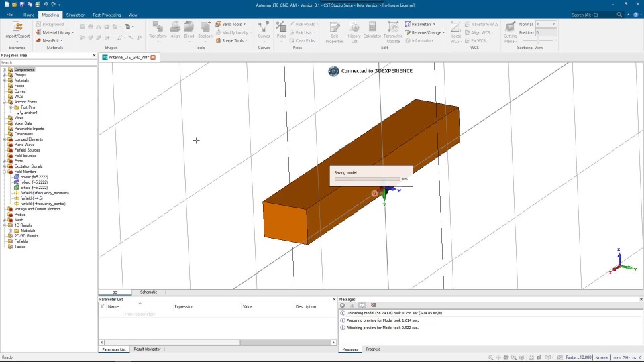644x362 pixels.
Task: Open the Normal axis combo box
Action: (546, 25)
